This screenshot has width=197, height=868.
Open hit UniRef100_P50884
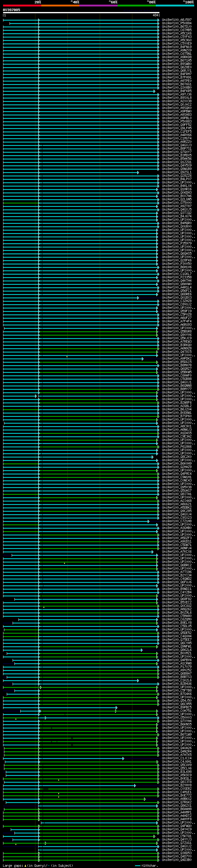tap(177, 23)
